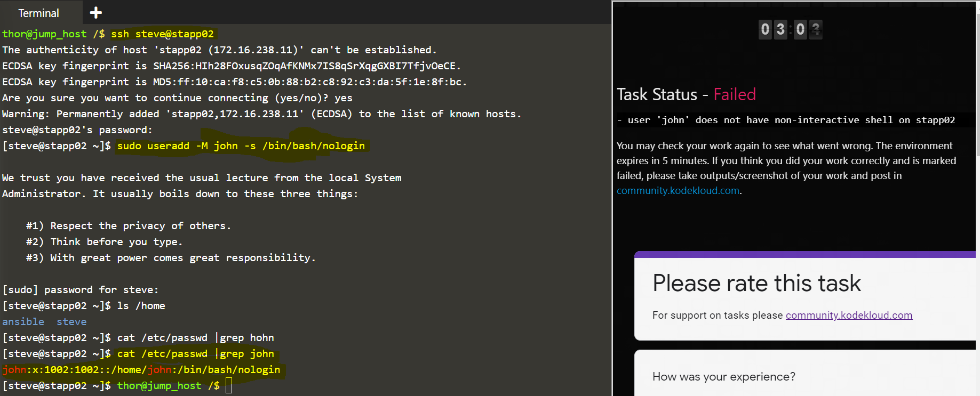Click the last digit box of the timer
980x396 pixels.
pyautogui.click(x=815, y=29)
